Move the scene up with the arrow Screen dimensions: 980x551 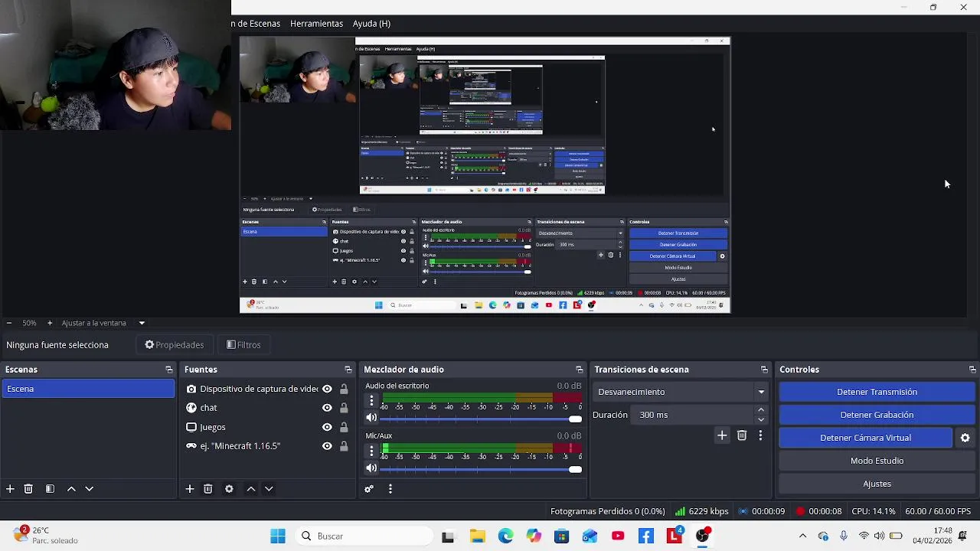[71, 488]
